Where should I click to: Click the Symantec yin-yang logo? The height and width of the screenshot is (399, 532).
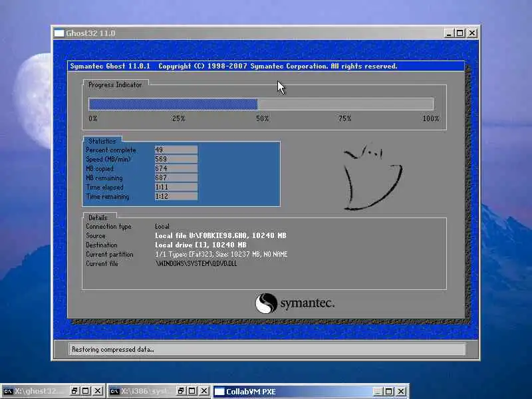point(266,303)
